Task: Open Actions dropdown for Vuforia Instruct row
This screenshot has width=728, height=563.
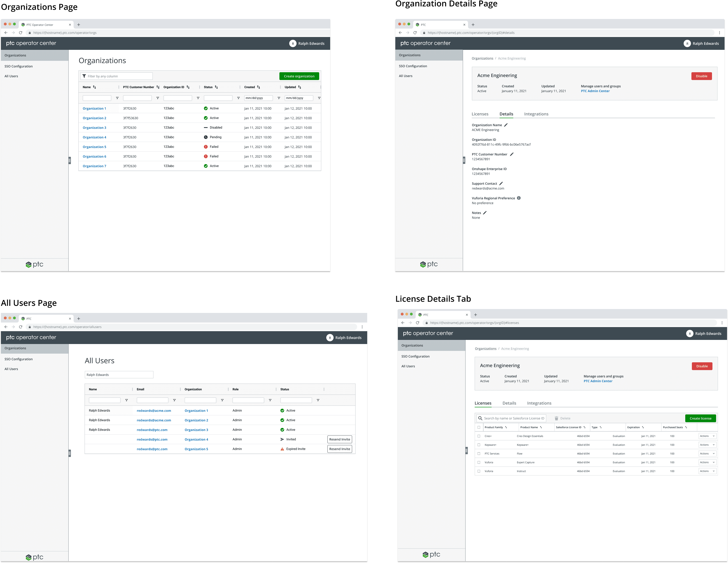Action: (x=707, y=471)
